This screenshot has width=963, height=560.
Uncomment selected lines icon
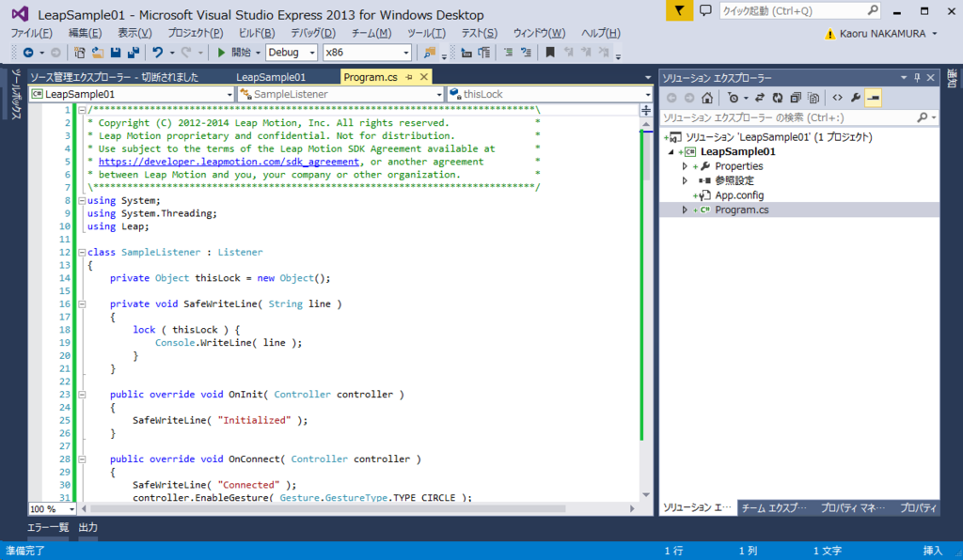(526, 53)
